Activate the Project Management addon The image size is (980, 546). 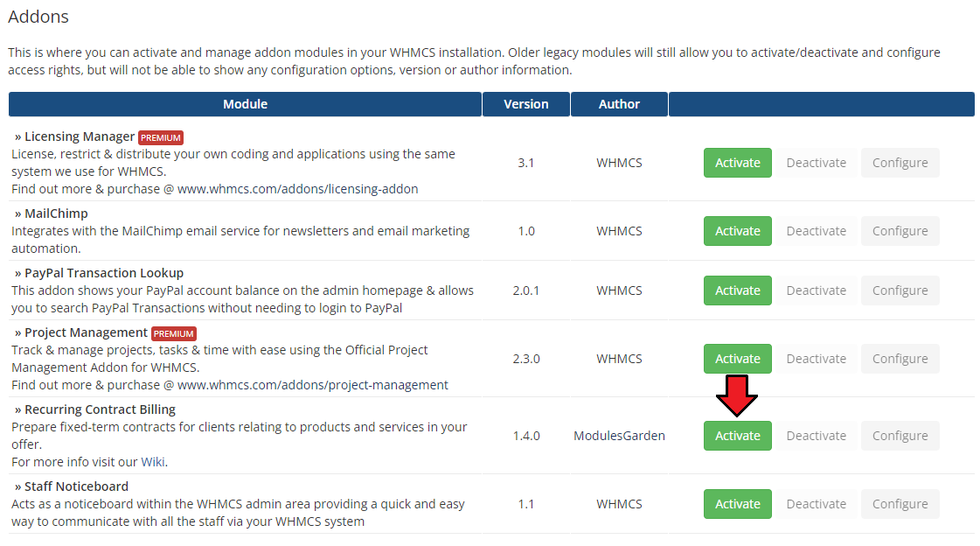click(x=738, y=359)
